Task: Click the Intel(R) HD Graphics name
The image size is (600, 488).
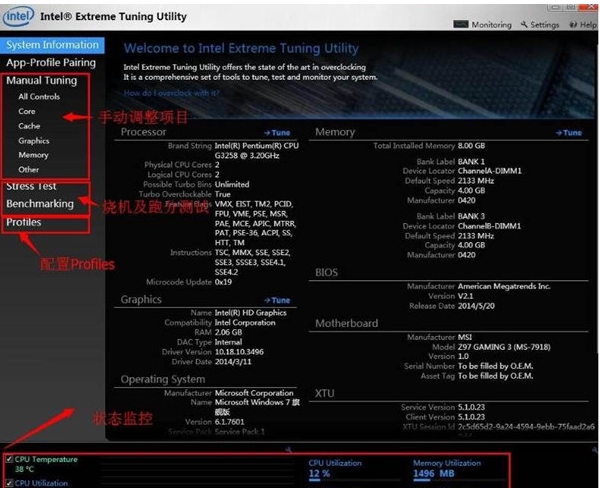Action: pyautogui.click(x=251, y=313)
